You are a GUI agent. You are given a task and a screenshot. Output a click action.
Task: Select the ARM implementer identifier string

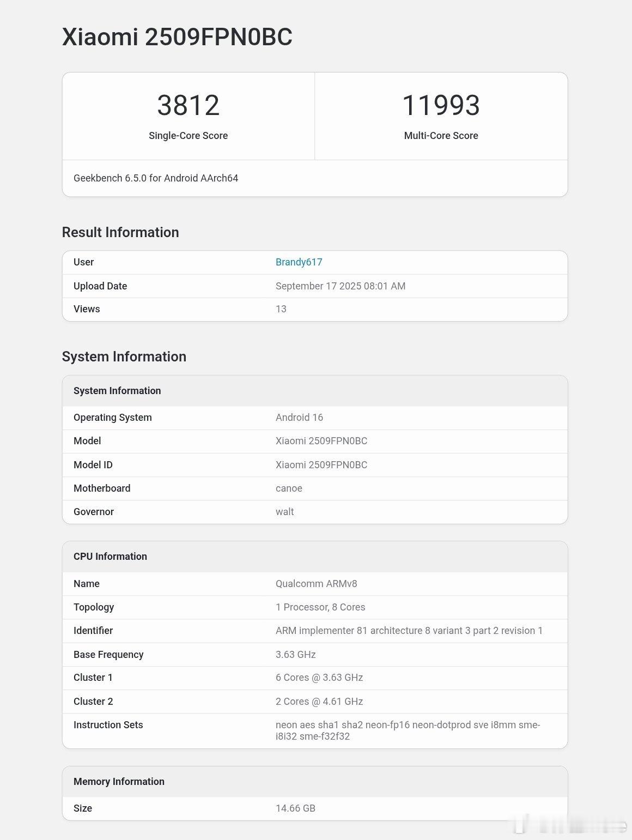click(x=409, y=631)
